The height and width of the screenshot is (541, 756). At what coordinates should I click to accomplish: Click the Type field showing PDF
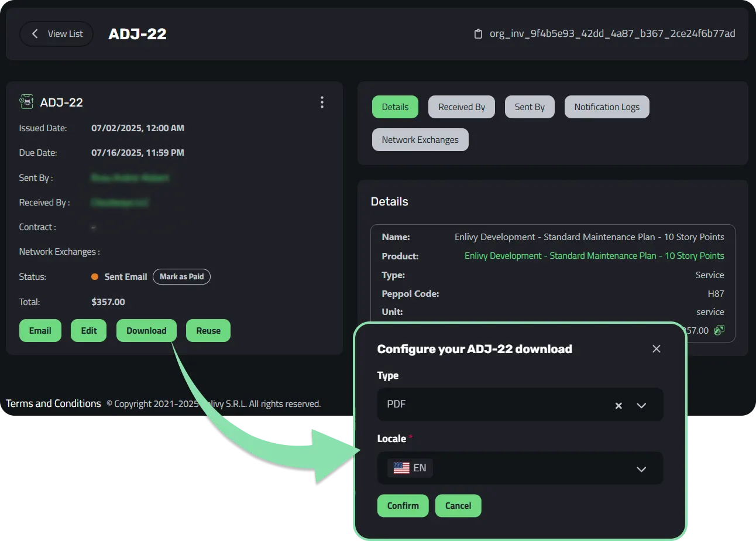pyautogui.click(x=520, y=405)
